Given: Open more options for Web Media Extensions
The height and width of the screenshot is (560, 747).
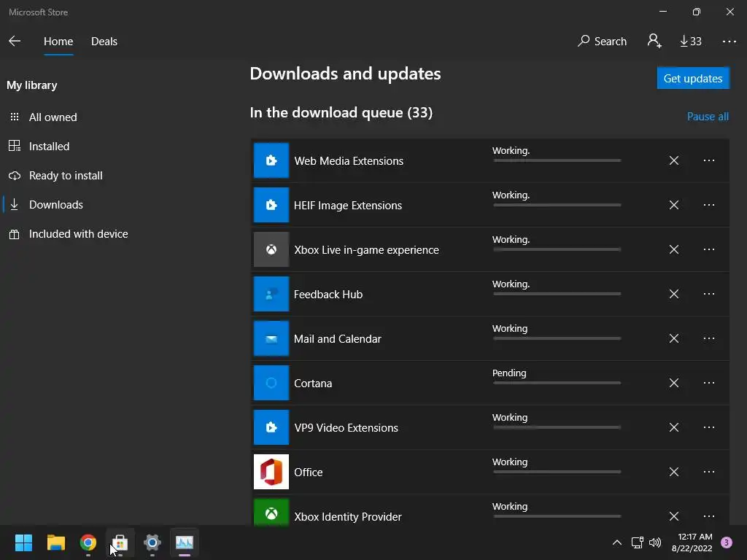Looking at the screenshot, I should [709, 160].
